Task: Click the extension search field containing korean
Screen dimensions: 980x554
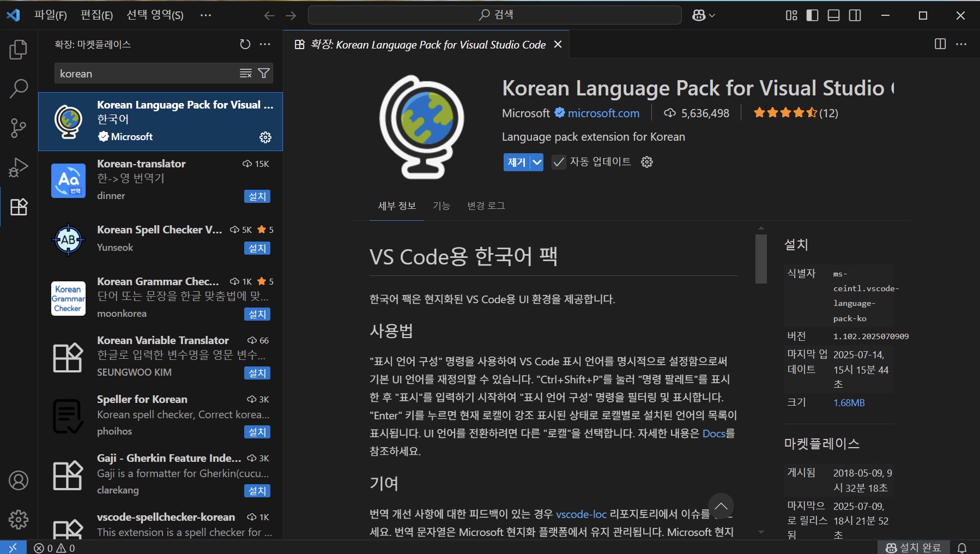Action: coord(147,73)
